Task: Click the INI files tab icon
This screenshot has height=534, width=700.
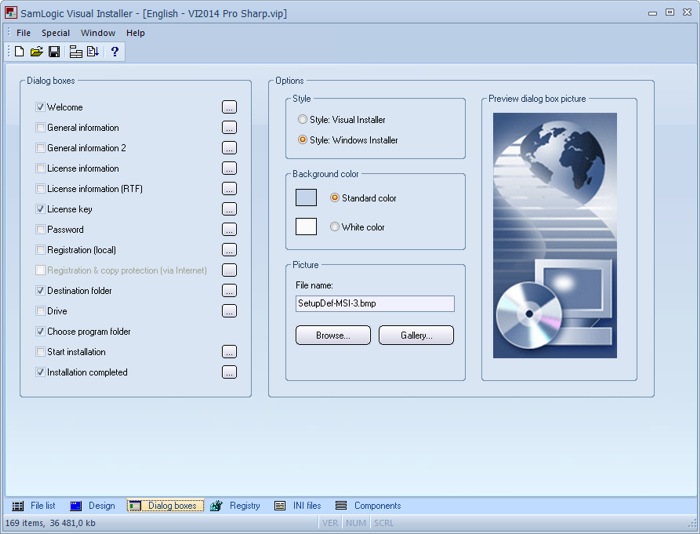Action: (280, 506)
